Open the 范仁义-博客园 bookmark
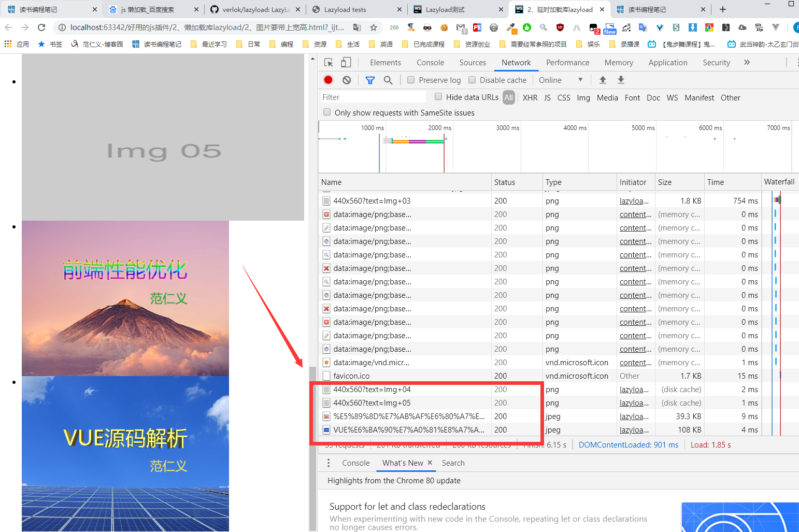Screen dimensions: 799x532 pyautogui.click(x=97, y=44)
